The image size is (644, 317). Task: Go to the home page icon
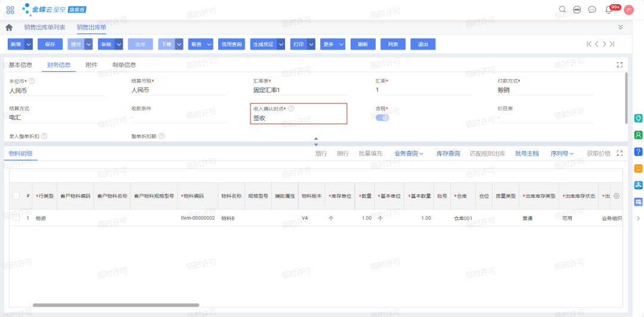[x=9, y=27]
